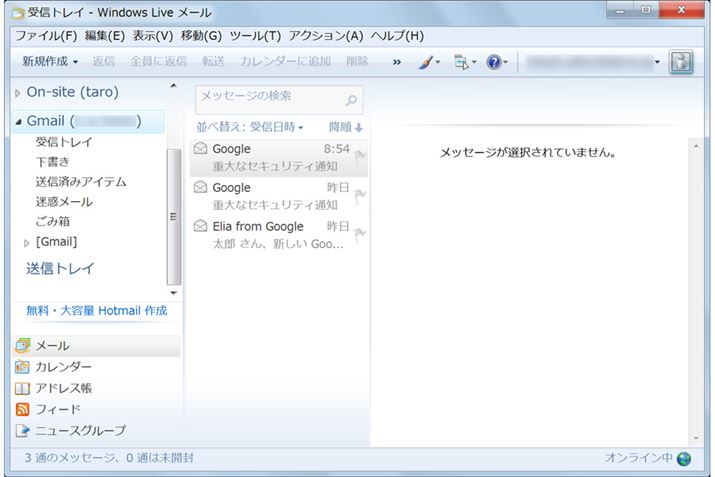The width and height of the screenshot is (715, 477).
Task: Click カレンダーに追加 toolbar button
Action: [285, 61]
